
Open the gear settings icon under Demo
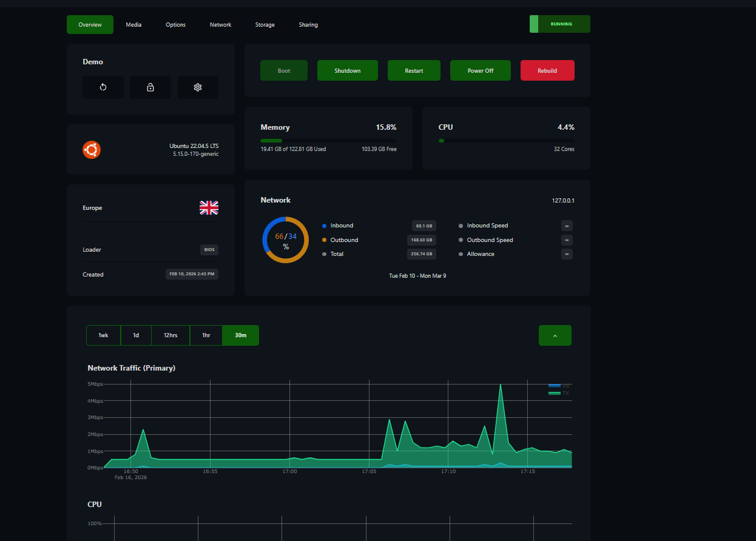coord(198,87)
